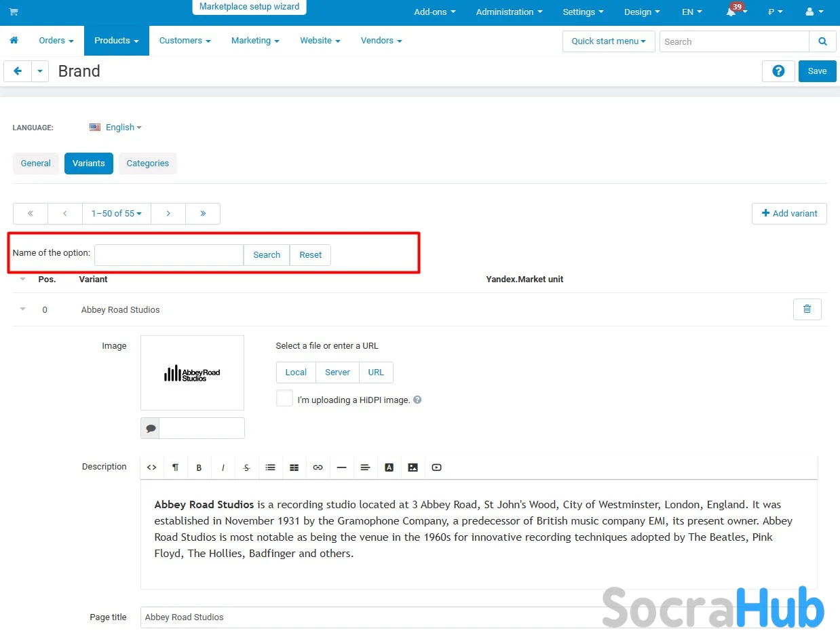Open the Add-ons dropdown menu
Viewport: 840px width, 631px height.
tap(435, 12)
